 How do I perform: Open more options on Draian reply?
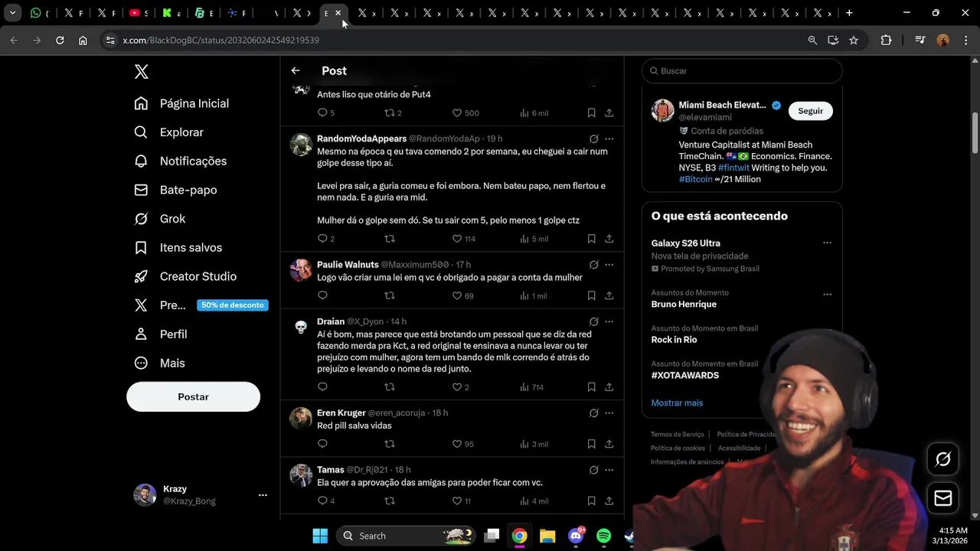(x=609, y=321)
